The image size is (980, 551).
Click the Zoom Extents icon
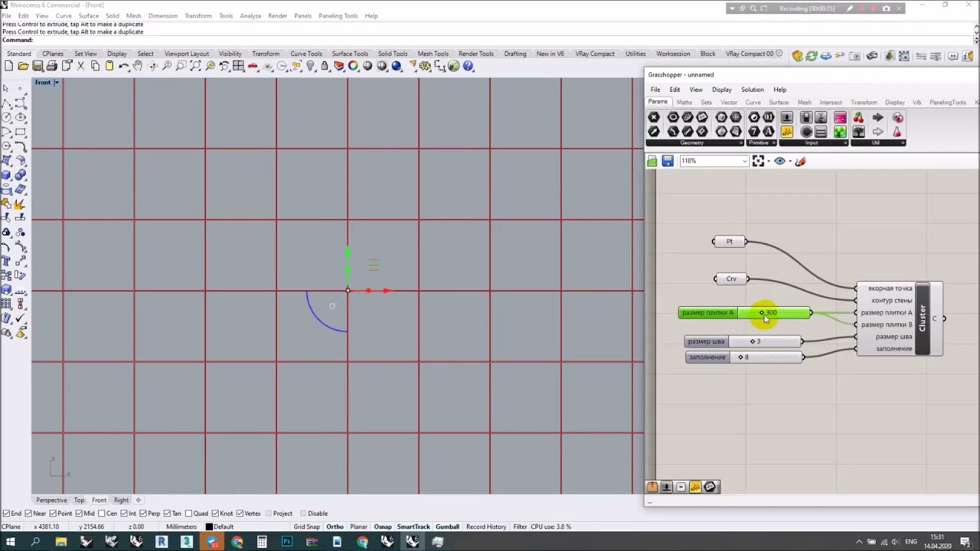(x=195, y=66)
